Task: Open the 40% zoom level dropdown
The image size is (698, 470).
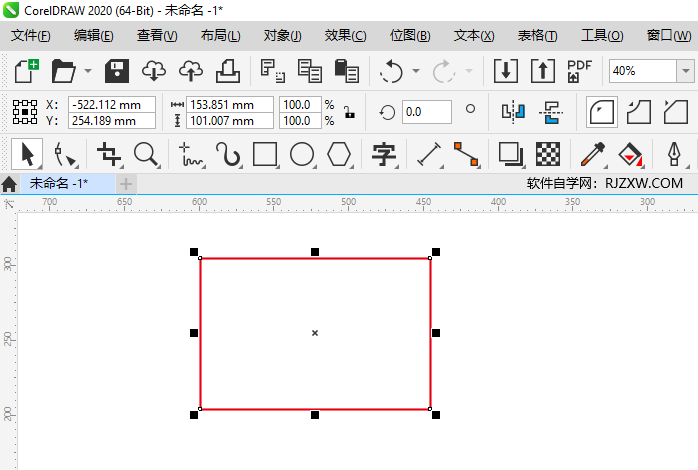Action: tap(686, 71)
